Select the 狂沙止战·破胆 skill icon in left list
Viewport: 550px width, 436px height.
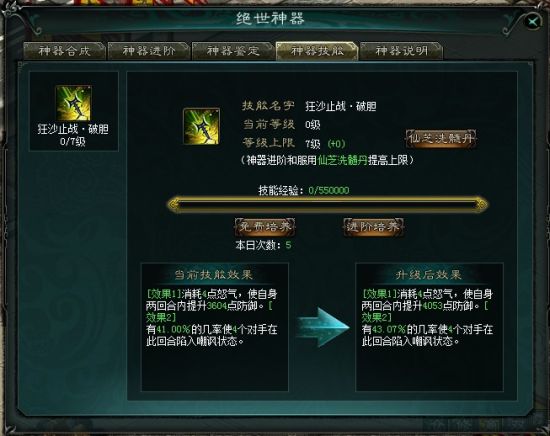click(x=74, y=103)
